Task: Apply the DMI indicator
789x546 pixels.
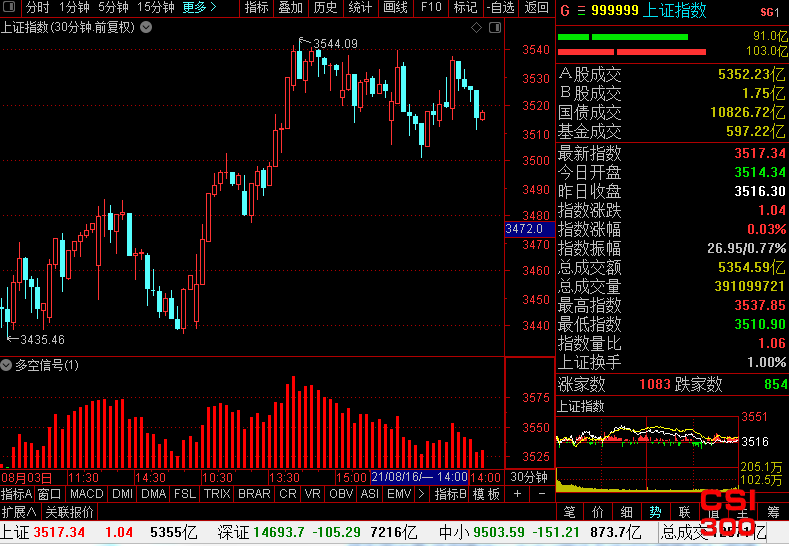Action: pyautogui.click(x=122, y=494)
